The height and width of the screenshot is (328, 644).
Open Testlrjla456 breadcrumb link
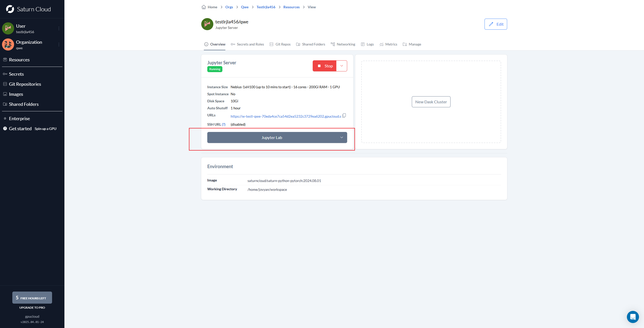pyautogui.click(x=266, y=7)
